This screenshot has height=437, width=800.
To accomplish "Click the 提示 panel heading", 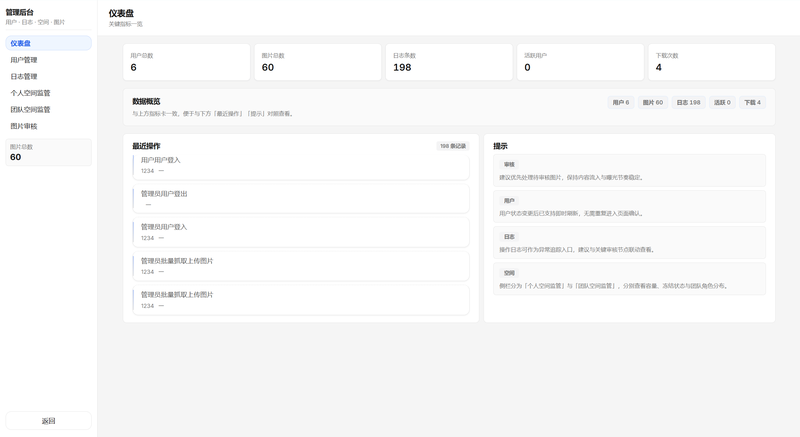I will coord(500,146).
